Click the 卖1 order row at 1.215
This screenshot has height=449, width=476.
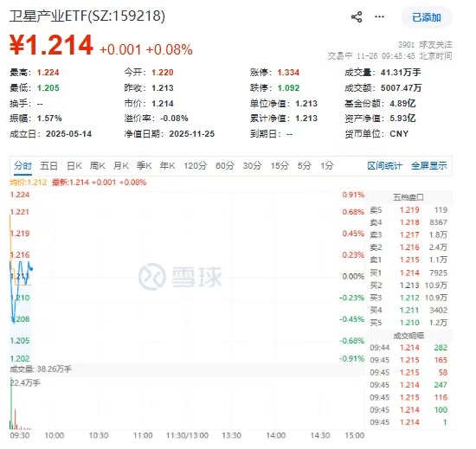coord(408,260)
